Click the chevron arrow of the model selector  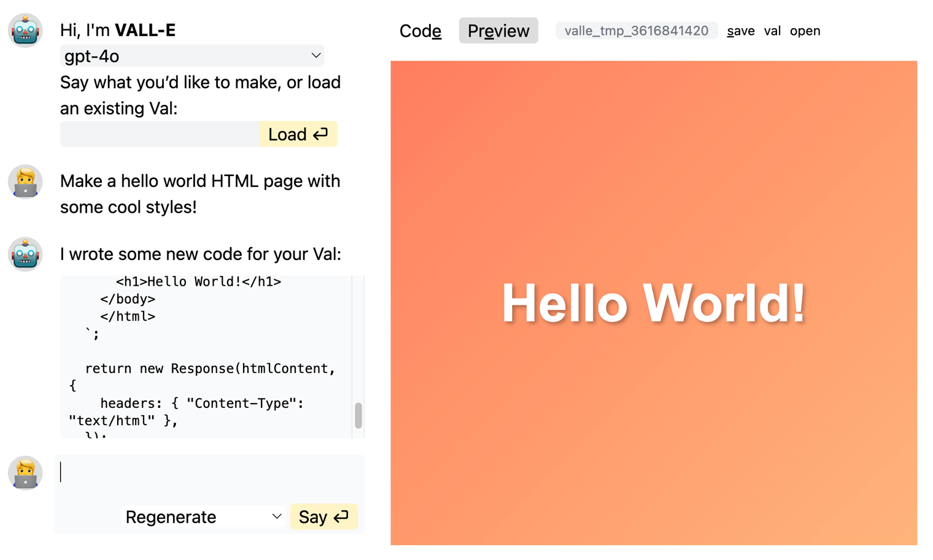click(x=316, y=56)
